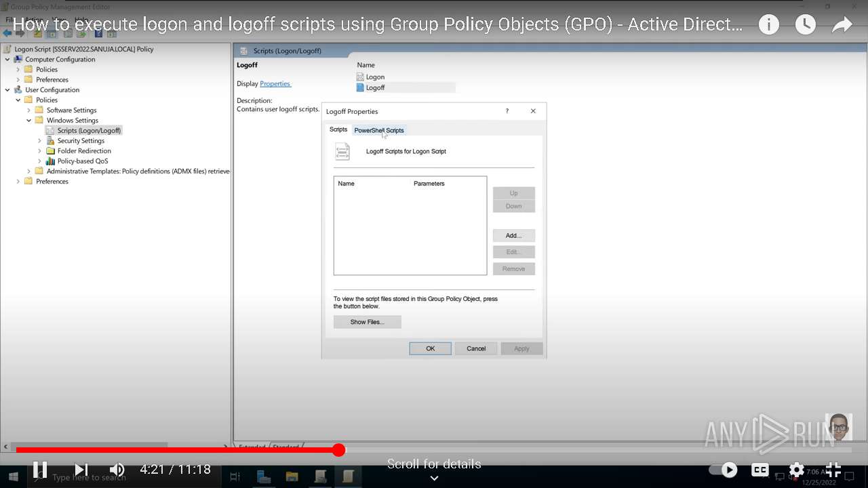Collapse the Windows Settings node
The height and width of the screenshot is (488, 868).
[29, 120]
